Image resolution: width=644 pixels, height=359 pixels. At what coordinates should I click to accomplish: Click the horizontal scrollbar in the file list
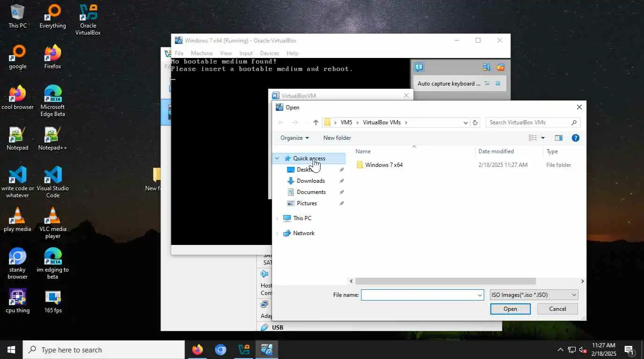(x=445, y=281)
